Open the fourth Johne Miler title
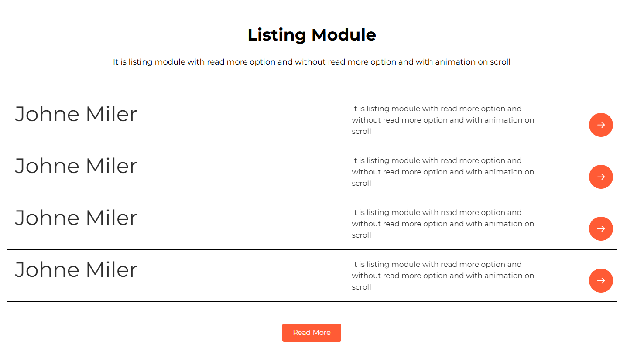644x344 pixels. [x=76, y=270]
